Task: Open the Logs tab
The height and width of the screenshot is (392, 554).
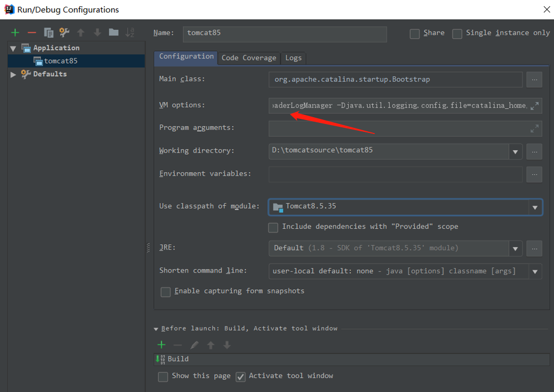Action: [x=293, y=58]
